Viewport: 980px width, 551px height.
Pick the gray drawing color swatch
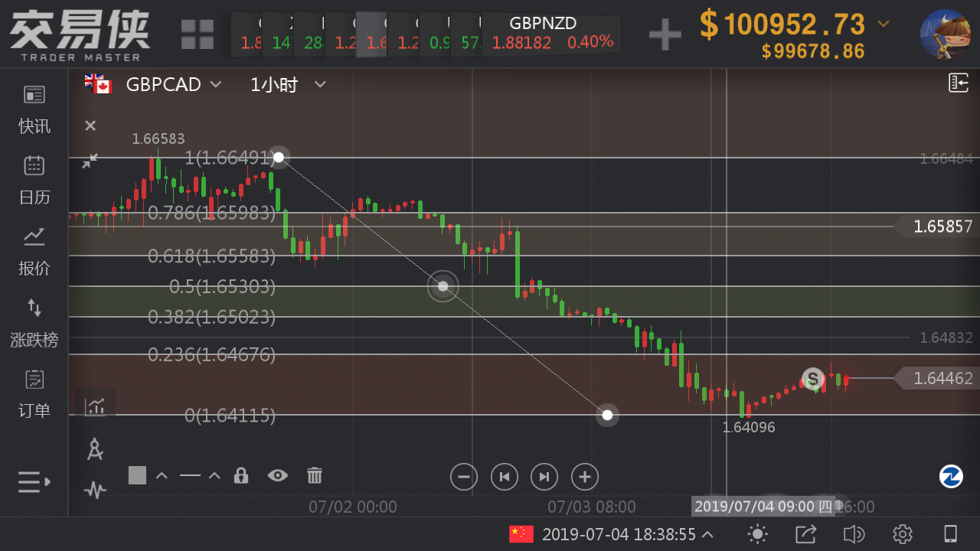pyautogui.click(x=137, y=475)
